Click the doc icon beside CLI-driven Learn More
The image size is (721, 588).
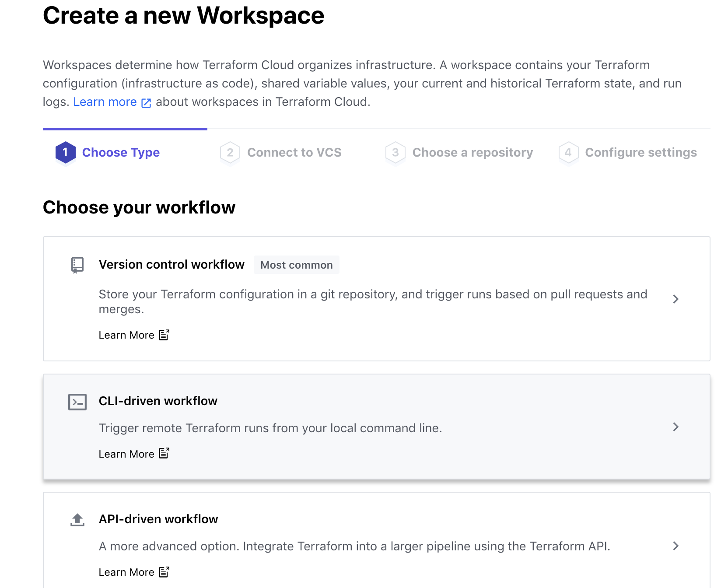click(x=164, y=453)
